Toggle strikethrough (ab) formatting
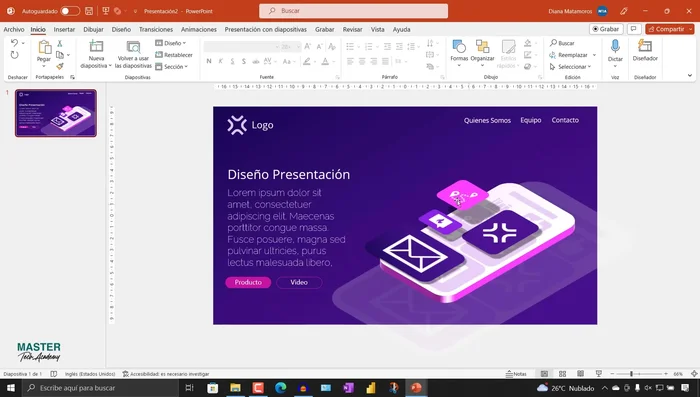Viewport: 700px width, 397px height. pyautogui.click(x=255, y=61)
